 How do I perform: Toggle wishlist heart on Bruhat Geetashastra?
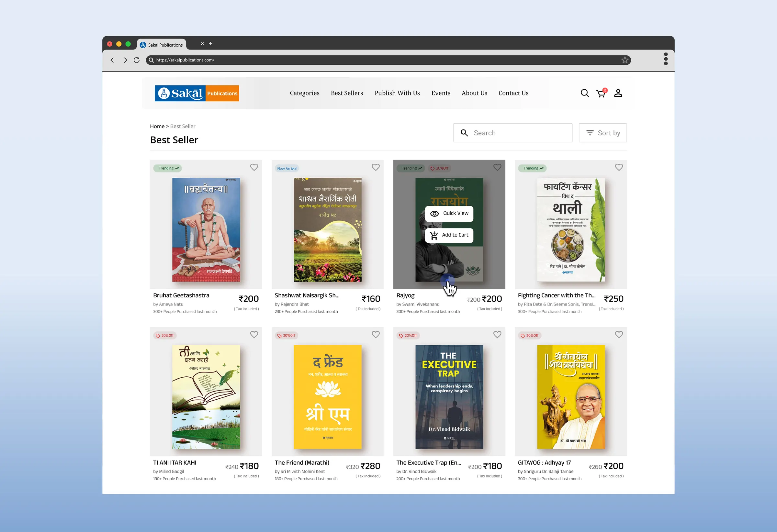254,167
